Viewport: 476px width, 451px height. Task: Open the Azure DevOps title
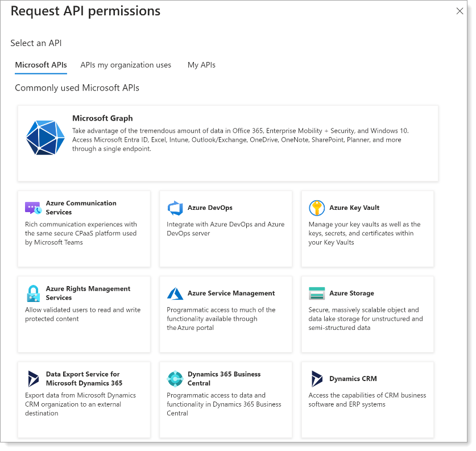point(210,208)
